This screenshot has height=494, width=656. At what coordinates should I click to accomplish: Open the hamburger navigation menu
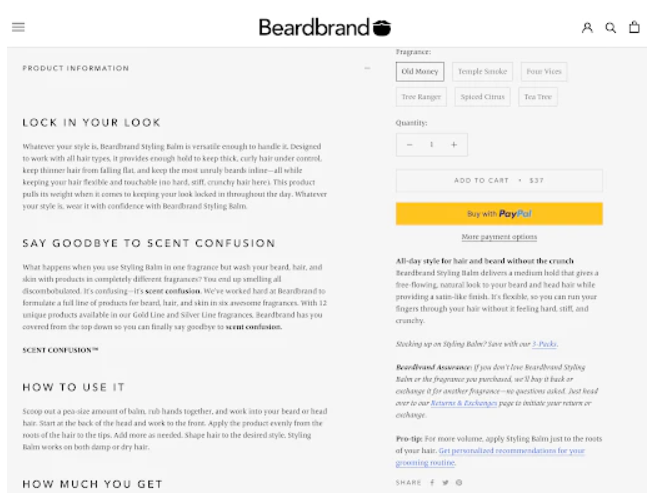point(18,27)
